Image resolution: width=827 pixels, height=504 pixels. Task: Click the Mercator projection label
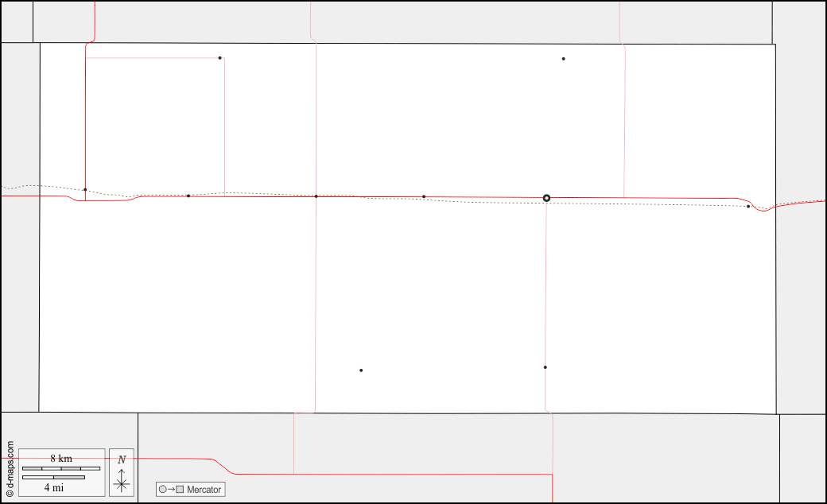204,490
